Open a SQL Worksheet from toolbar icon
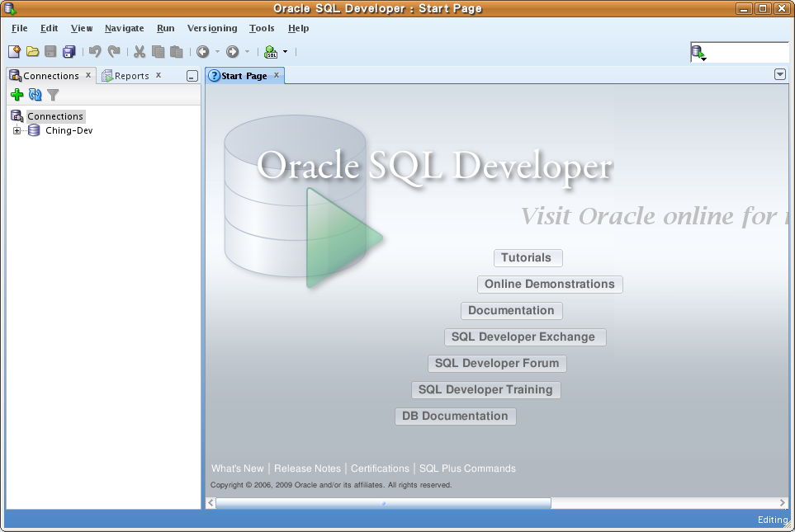Viewport: 795px width, 532px height. coord(272,52)
